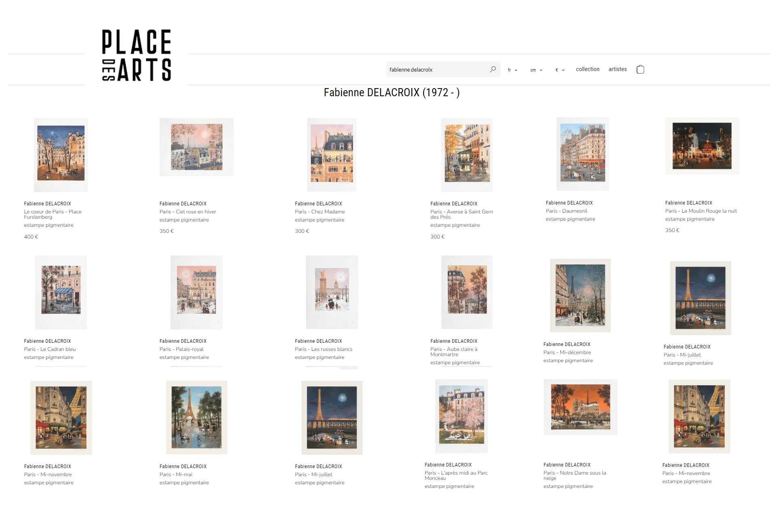Screen dimensions: 770x532
Task: Click title 'Paris - Notre Dame sous la neige'
Action: [574, 475]
